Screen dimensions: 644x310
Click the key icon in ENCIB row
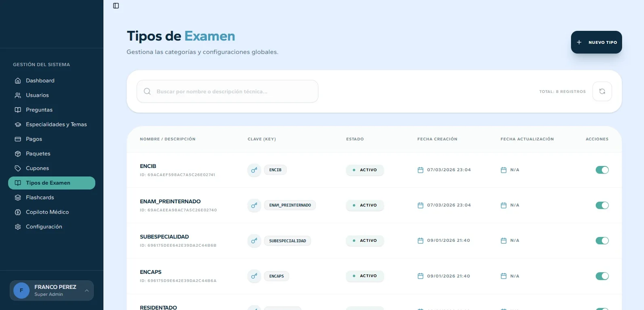[254, 170]
